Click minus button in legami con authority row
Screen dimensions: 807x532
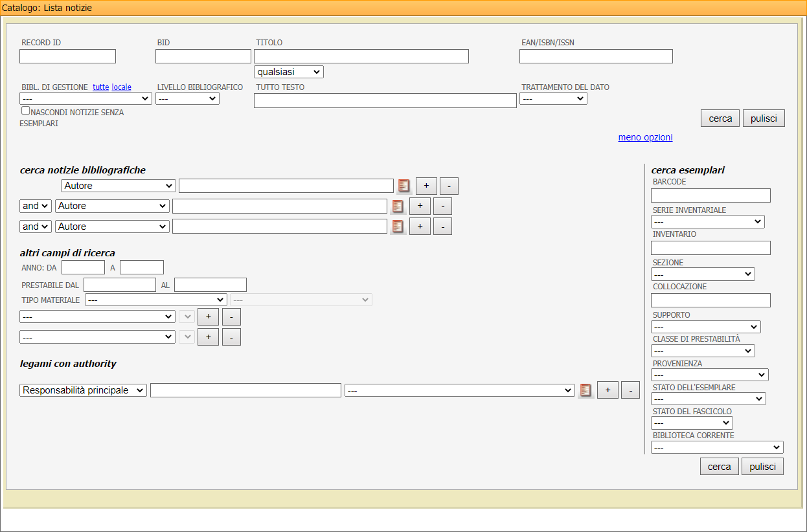point(630,390)
